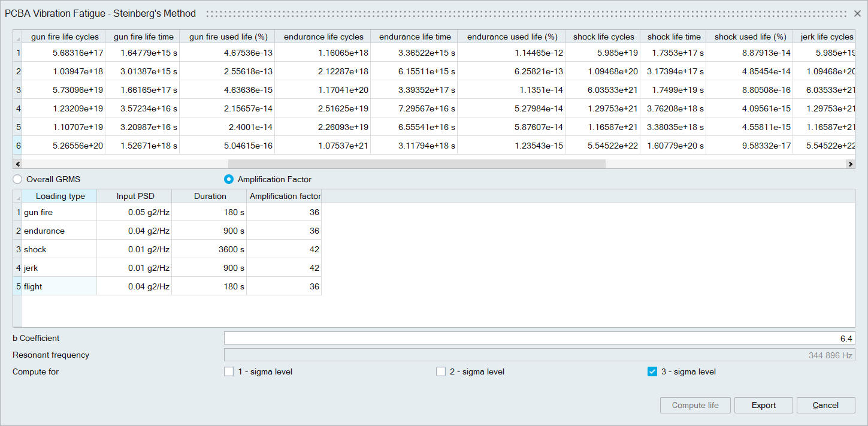Viewport: 868px width, 426px height.
Task: Close the PCBA Vibration Fatigue dialog
Action: [x=857, y=13]
